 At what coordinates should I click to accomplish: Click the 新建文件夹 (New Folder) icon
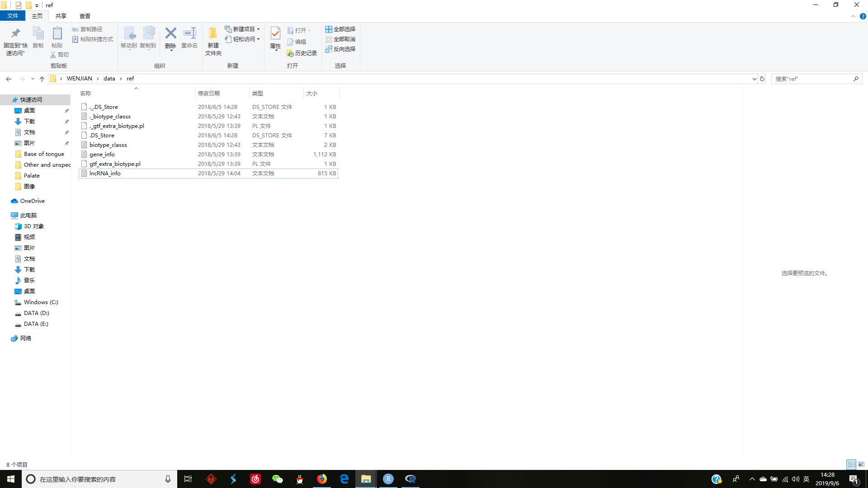pos(213,40)
